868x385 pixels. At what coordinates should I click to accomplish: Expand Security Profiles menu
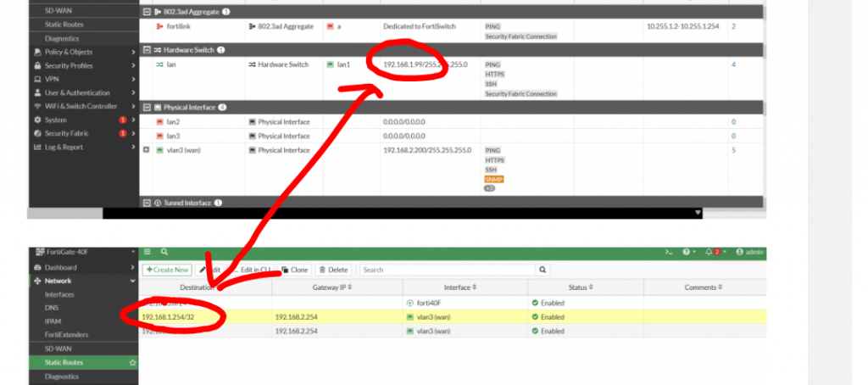point(133,65)
